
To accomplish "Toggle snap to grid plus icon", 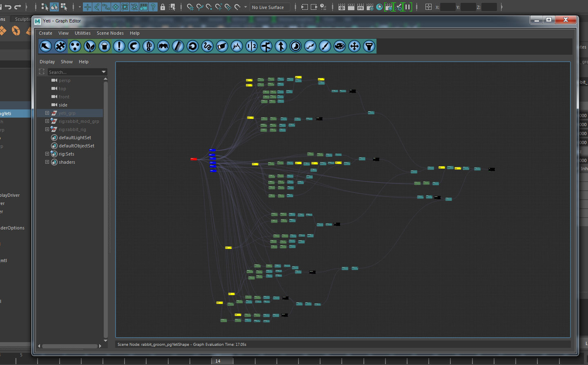I will coord(87,7).
